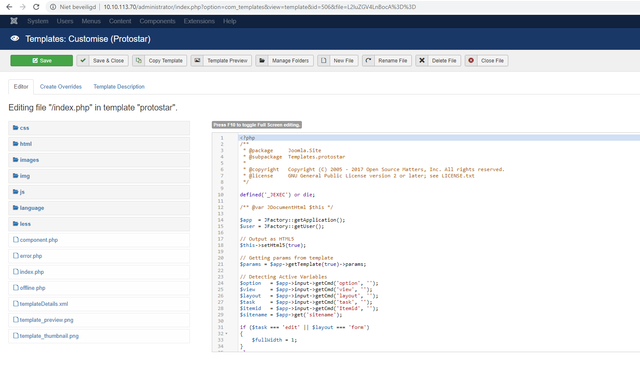This screenshot has width=640, height=375.
Task: Open the System menu
Action: [x=38, y=21]
